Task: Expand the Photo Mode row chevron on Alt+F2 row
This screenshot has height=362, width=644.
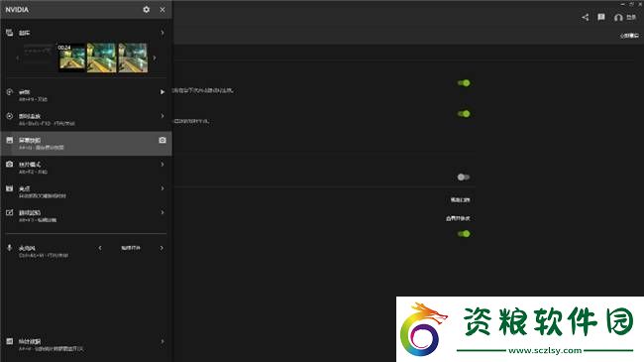Action: [x=162, y=164]
